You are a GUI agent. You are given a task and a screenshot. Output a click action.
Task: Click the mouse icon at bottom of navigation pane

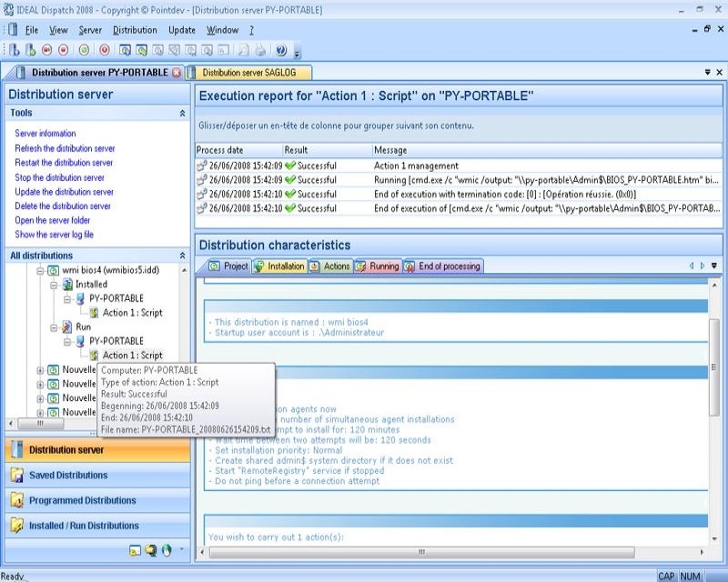[x=166, y=550]
